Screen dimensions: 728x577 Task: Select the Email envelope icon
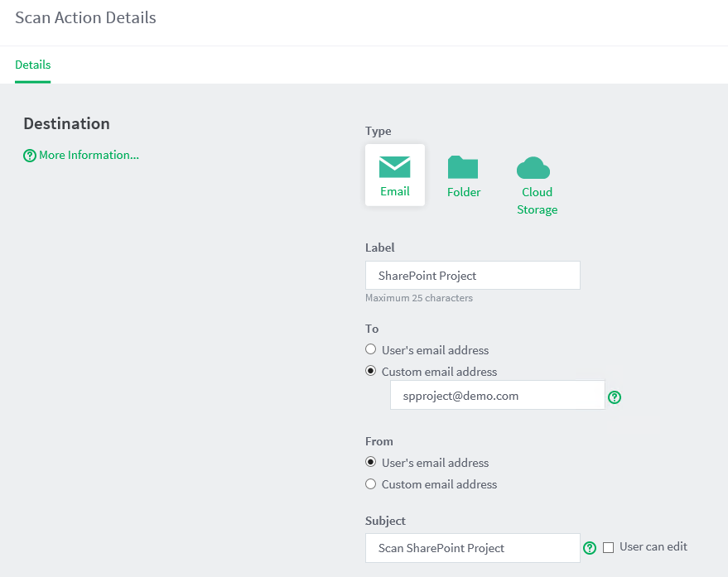coord(394,167)
